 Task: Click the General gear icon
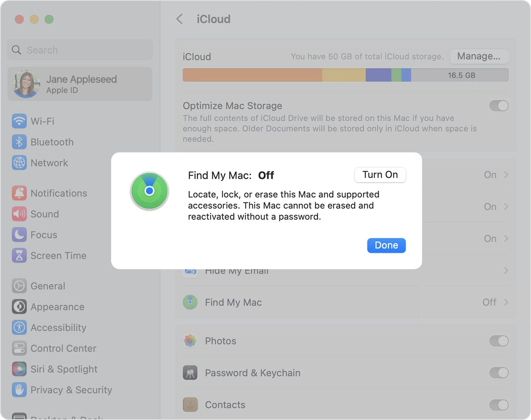[19, 286]
